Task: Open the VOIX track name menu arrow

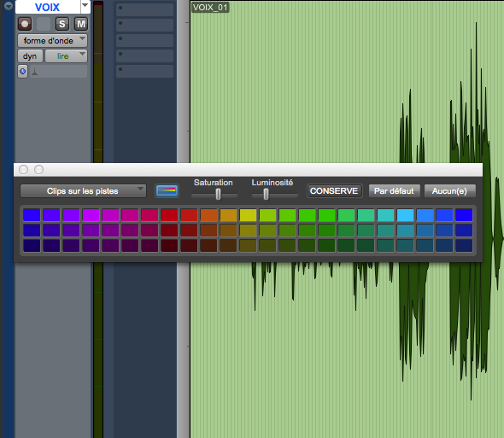Action: [x=85, y=5]
